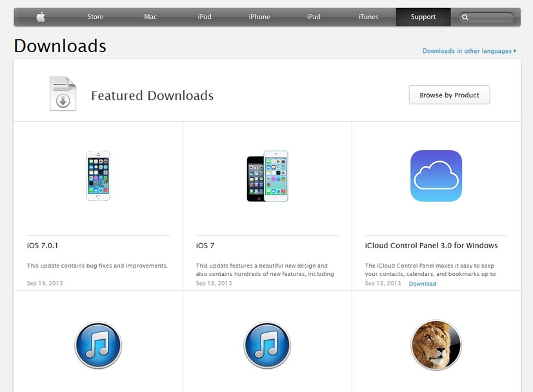Click the iCloud Control Panel Sep 18, 2013 date
This screenshot has height=392, width=533.
[383, 283]
